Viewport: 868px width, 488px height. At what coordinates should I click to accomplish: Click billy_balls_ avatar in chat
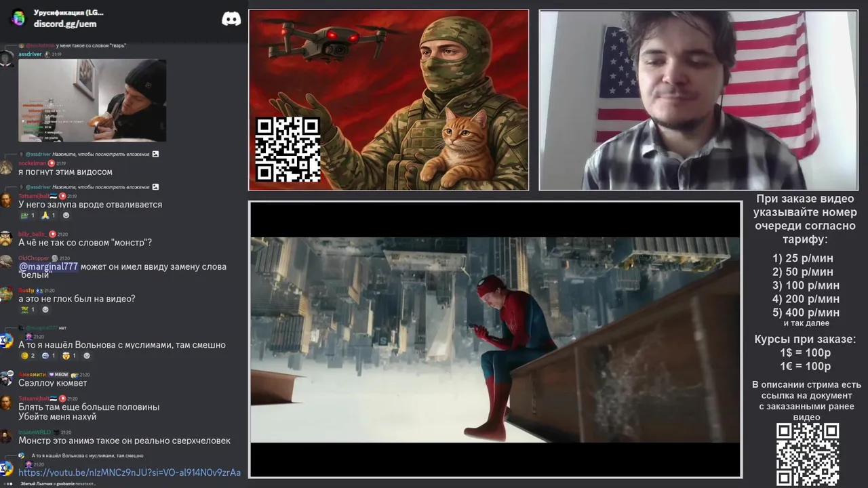(x=7, y=239)
